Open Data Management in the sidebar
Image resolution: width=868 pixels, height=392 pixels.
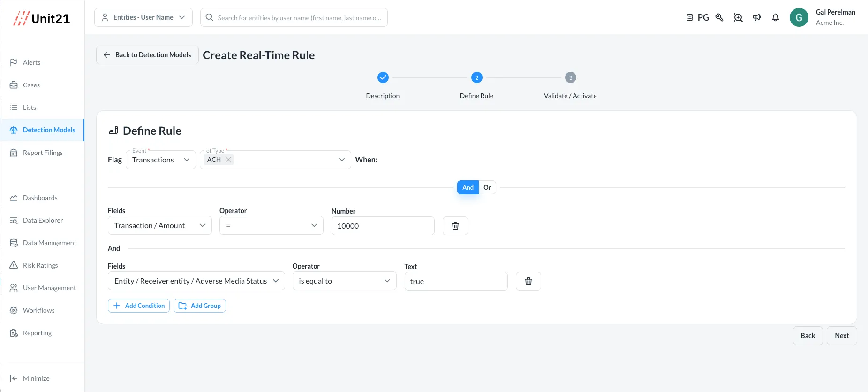pyautogui.click(x=49, y=243)
